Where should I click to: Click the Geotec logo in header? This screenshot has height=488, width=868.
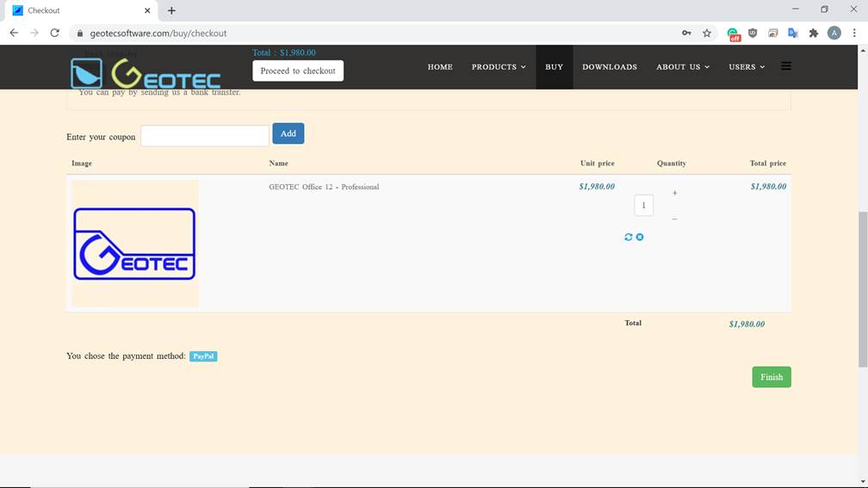(x=146, y=73)
